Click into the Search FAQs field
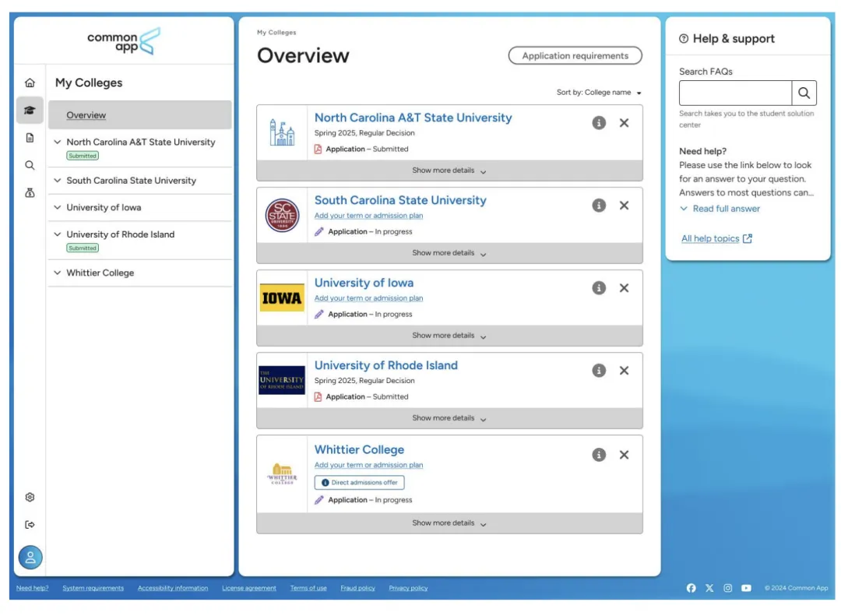This screenshot has width=841, height=616. pos(735,93)
